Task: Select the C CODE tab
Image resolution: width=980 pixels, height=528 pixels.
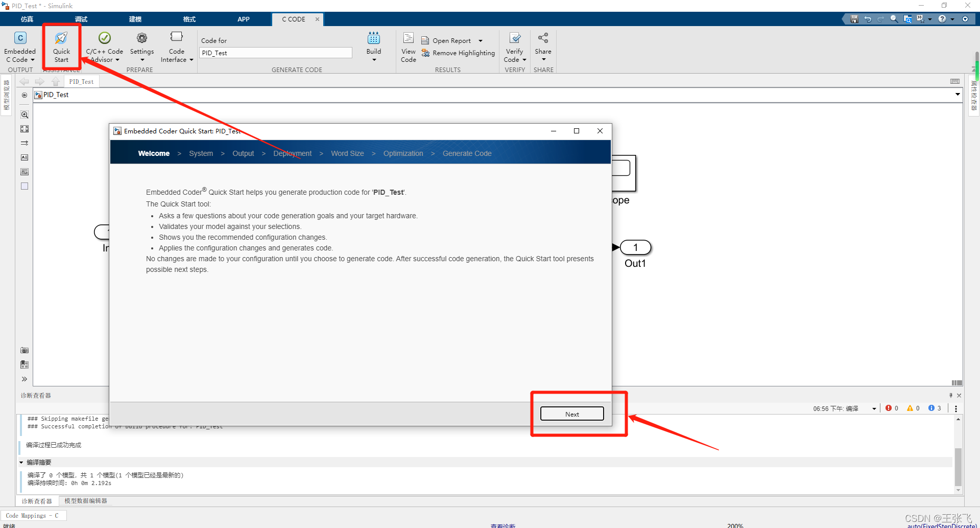Action: [x=294, y=19]
